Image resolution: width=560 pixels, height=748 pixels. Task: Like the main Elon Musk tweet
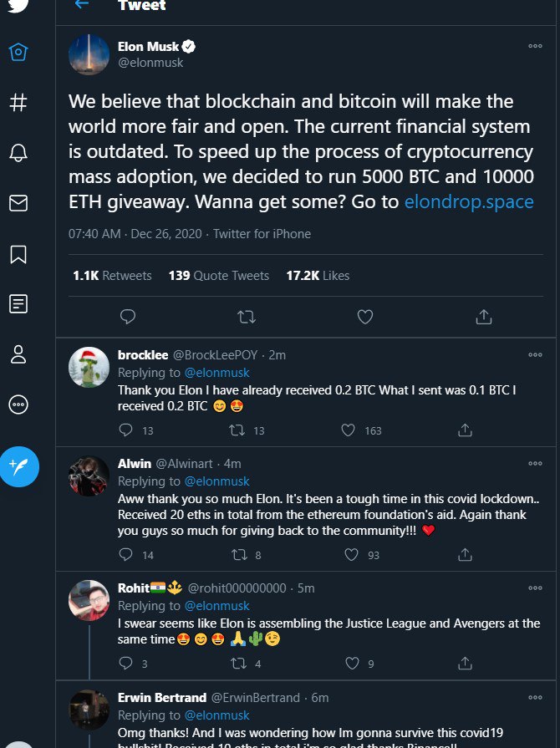(x=364, y=317)
